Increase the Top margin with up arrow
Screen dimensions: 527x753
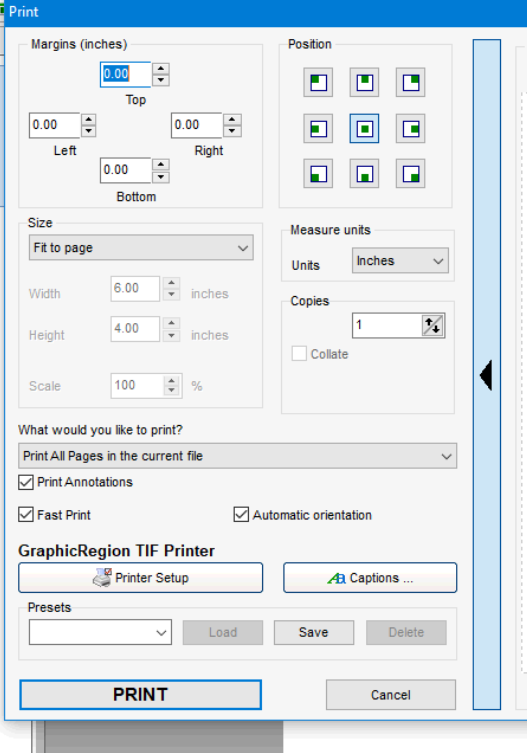click(x=161, y=69)
